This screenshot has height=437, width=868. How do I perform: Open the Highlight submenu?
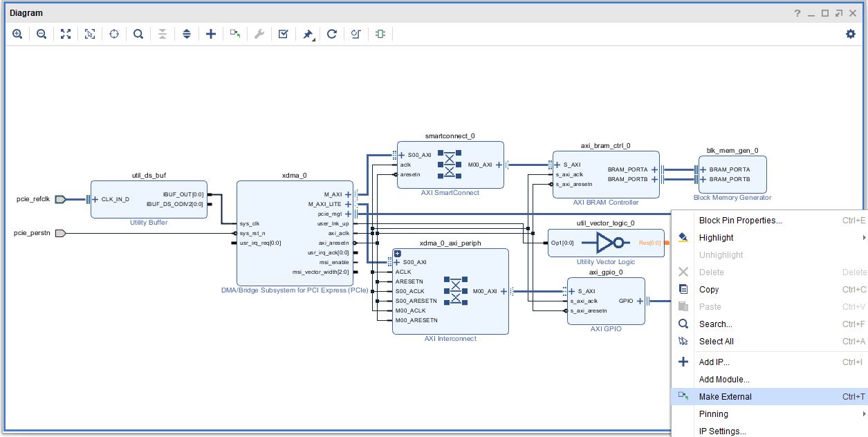click(716, 238)
